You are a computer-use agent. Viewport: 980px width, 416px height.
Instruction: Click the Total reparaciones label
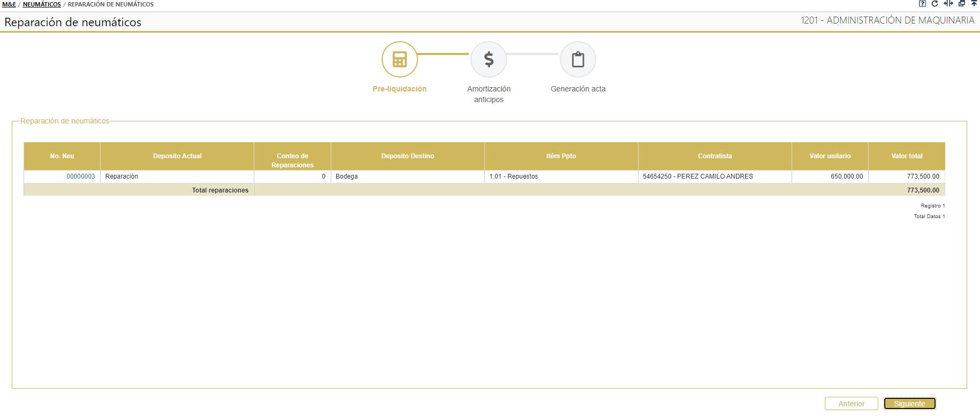pyautogui.click(x=220, y=190)
